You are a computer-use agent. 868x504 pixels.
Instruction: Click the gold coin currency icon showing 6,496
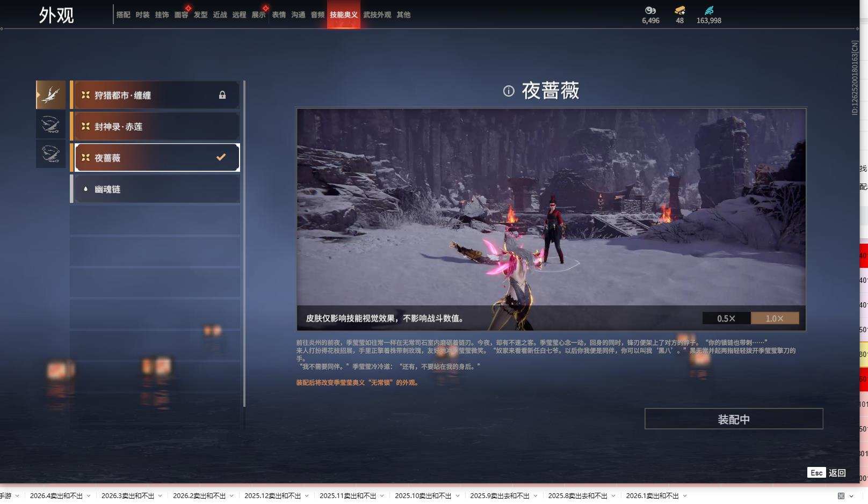pos(651,11)
